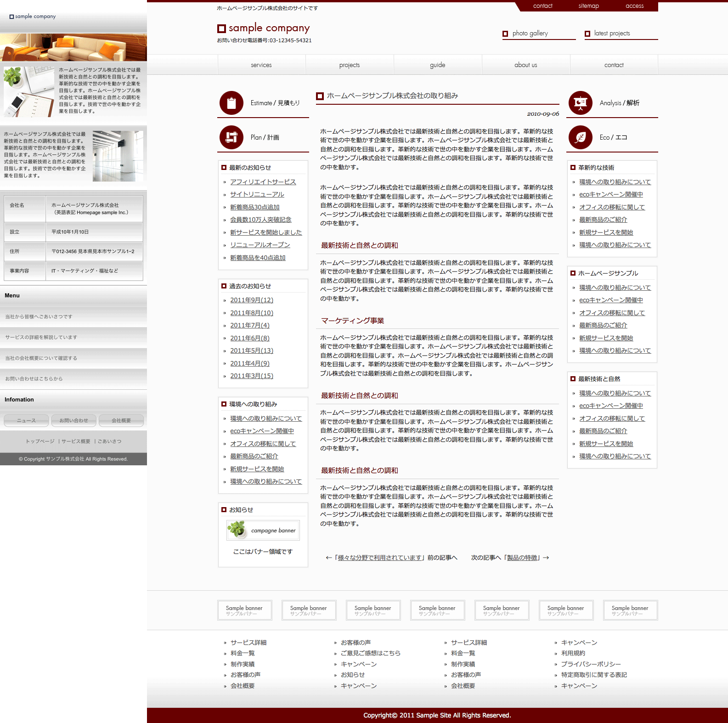The image size is (728, 723).
Task: Click the sample company logo square in header
Action: point(221,28)
